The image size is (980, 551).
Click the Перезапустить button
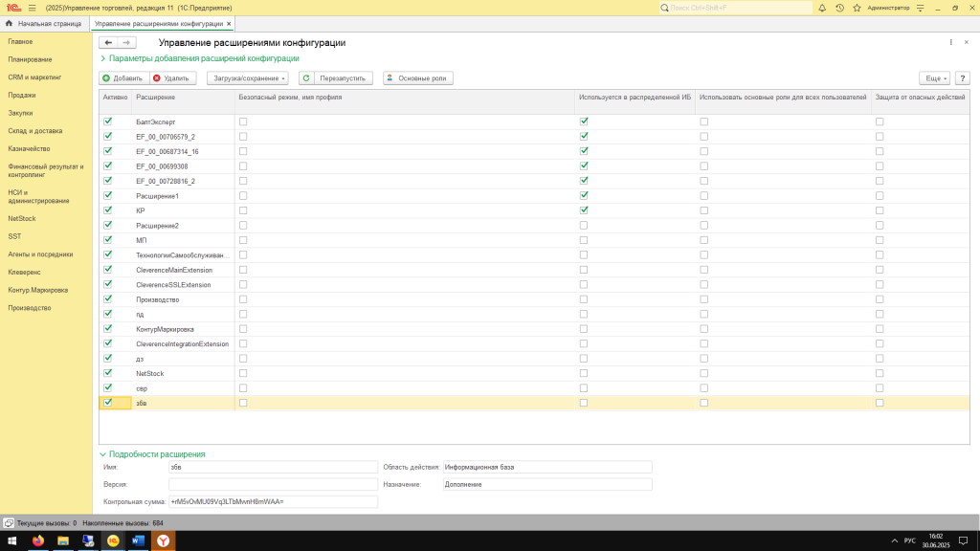point(343,78)
